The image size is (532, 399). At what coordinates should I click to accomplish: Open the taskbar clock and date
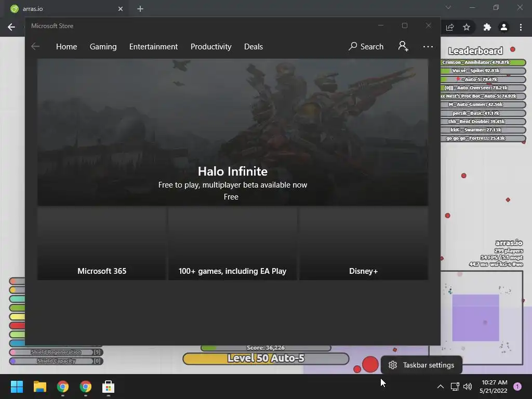[x=494, y=387]
